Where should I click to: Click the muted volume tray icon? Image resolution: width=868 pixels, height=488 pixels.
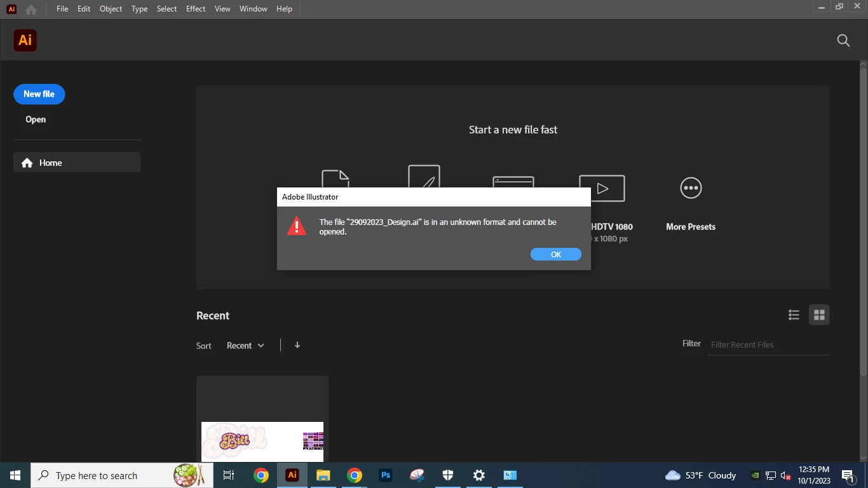(x=786, y=475)
